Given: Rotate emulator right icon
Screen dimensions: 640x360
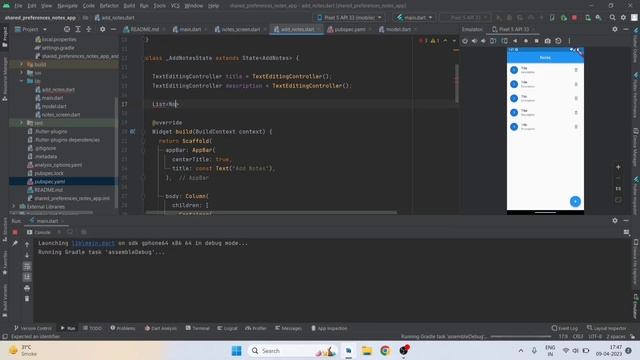Looking at the screenshot, I should (504, 41).
